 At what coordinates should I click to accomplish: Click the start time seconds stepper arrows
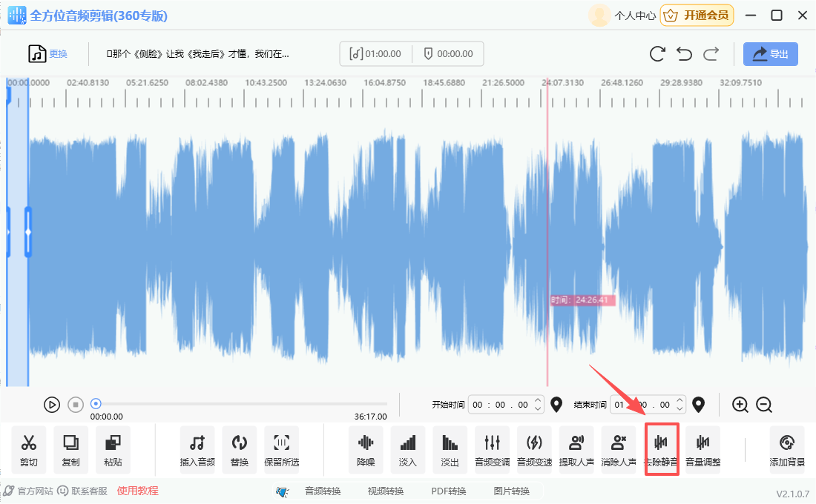[x=539, y=405]
